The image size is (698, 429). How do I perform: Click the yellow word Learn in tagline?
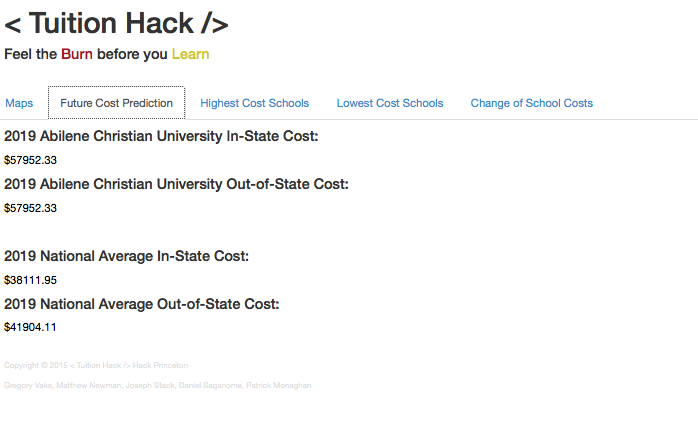tap(191, 54)
